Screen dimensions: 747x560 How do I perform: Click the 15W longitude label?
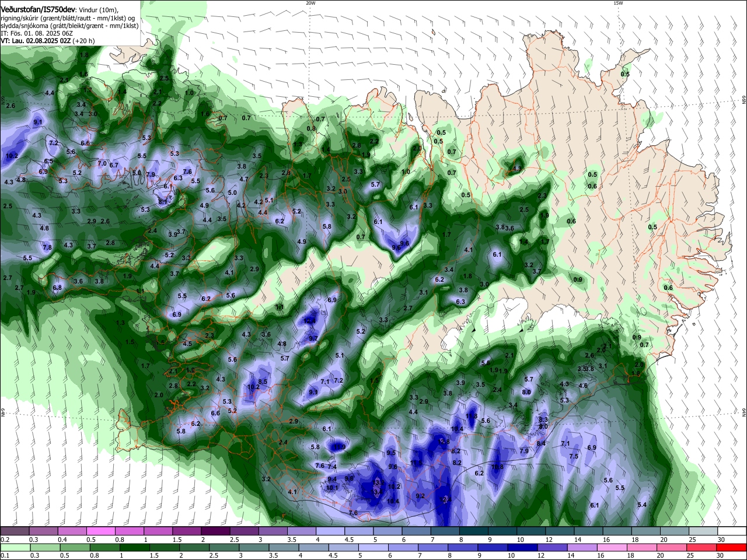coord(618,2)
